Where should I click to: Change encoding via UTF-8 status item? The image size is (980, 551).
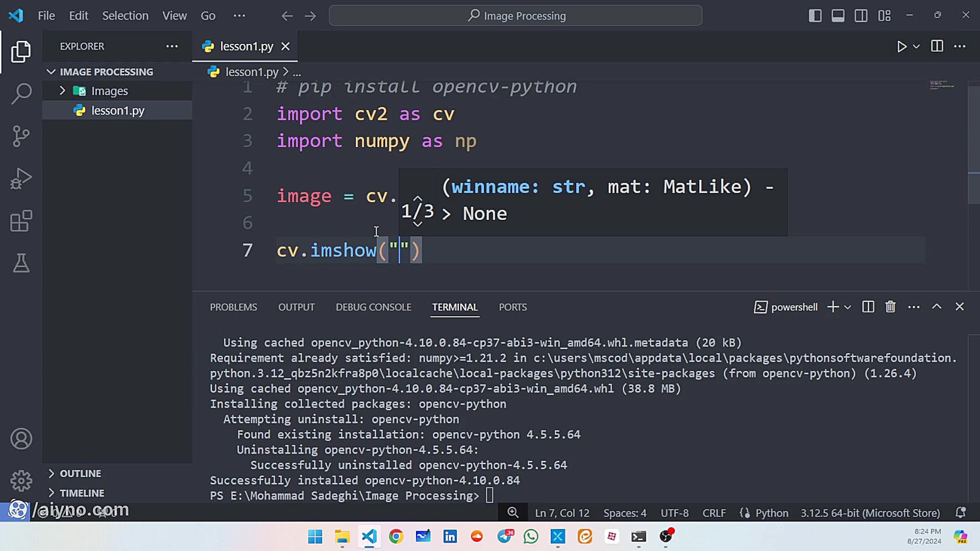[675, 513]
